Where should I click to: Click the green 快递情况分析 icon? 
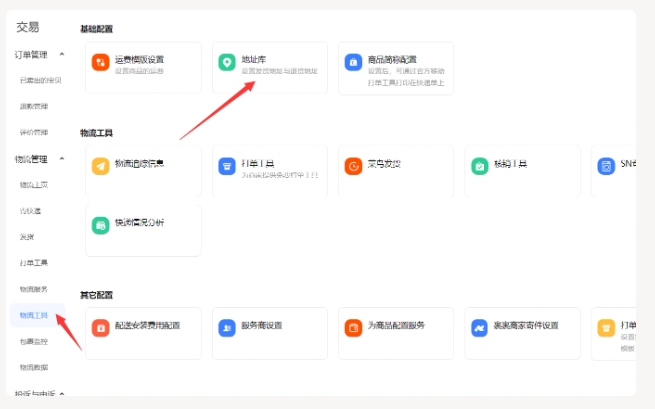pos(100,226)
